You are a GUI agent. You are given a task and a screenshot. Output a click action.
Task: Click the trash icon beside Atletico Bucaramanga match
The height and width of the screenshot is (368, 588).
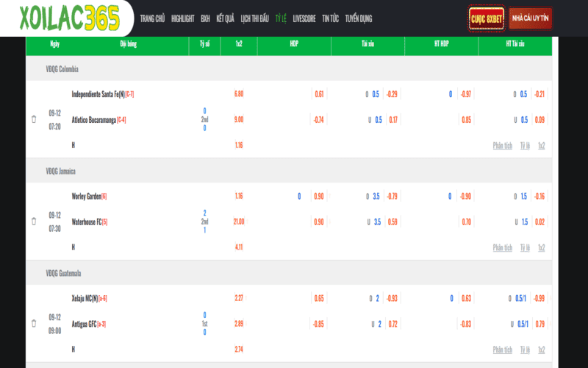(34, 118)
